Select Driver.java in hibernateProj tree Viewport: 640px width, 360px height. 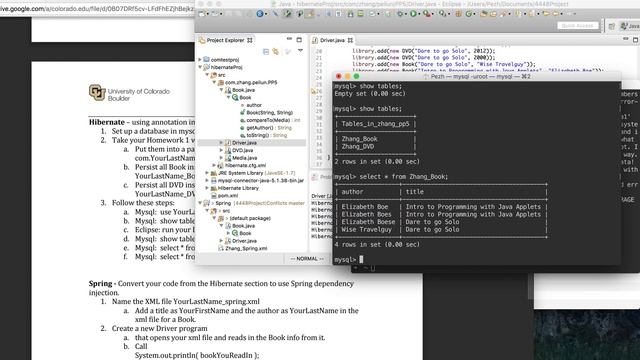point(244,143)
